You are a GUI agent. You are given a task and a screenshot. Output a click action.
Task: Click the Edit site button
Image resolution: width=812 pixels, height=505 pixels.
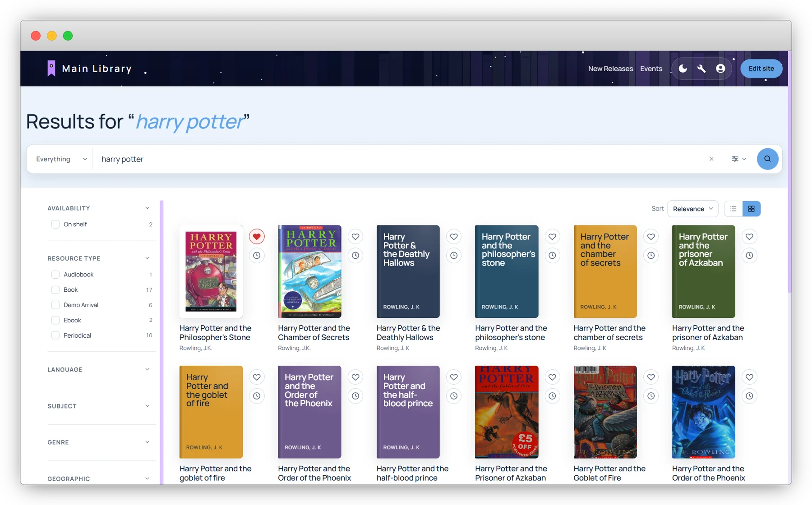[x=761, y=69]
